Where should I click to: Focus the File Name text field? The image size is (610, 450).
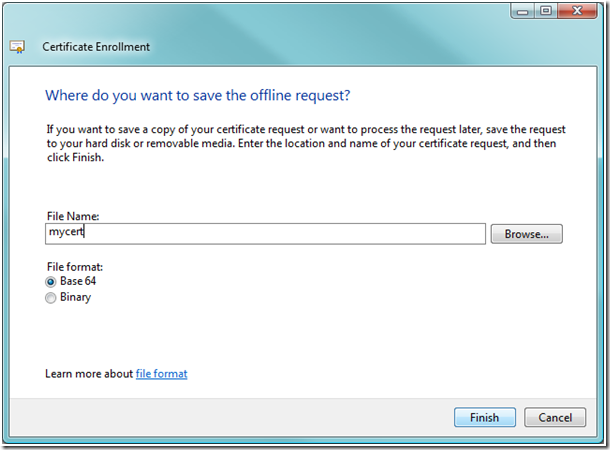tap(265, 234)
